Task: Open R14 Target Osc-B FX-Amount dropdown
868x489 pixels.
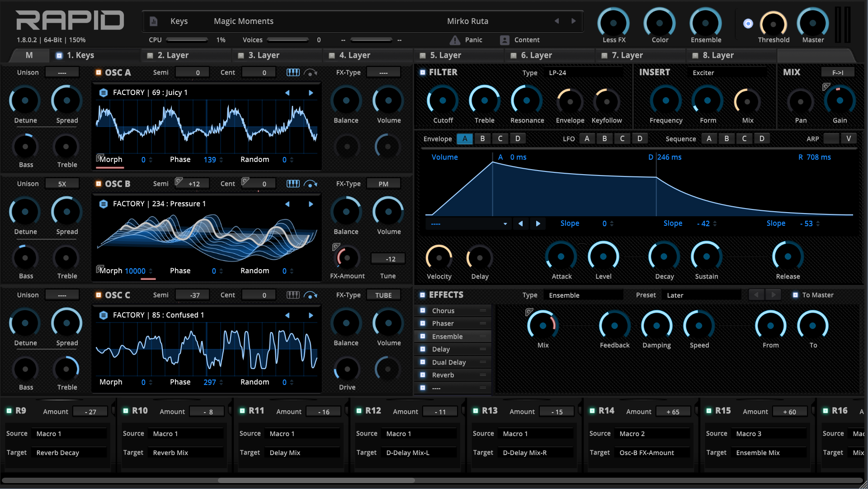Action: pyautogui.click(x=652, y=452)
